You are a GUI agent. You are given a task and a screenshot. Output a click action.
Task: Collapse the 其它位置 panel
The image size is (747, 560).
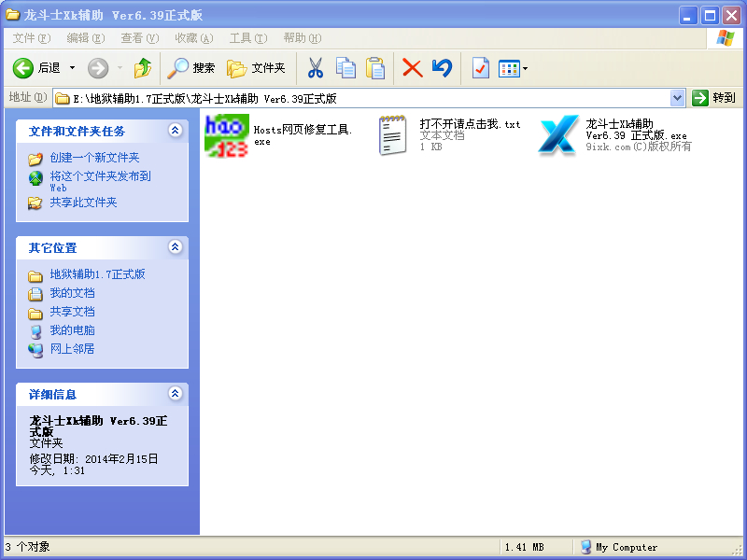tap(175, 246)
